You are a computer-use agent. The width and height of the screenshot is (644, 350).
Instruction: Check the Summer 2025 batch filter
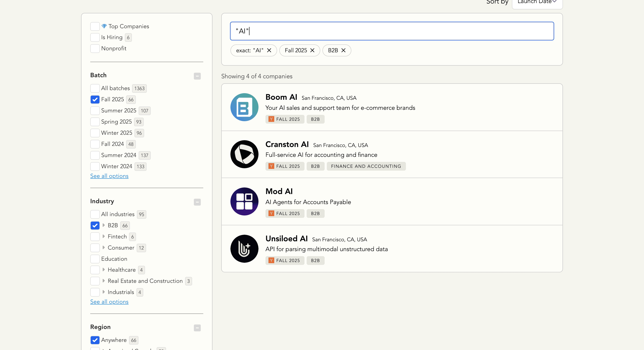[x=95, y=111]
